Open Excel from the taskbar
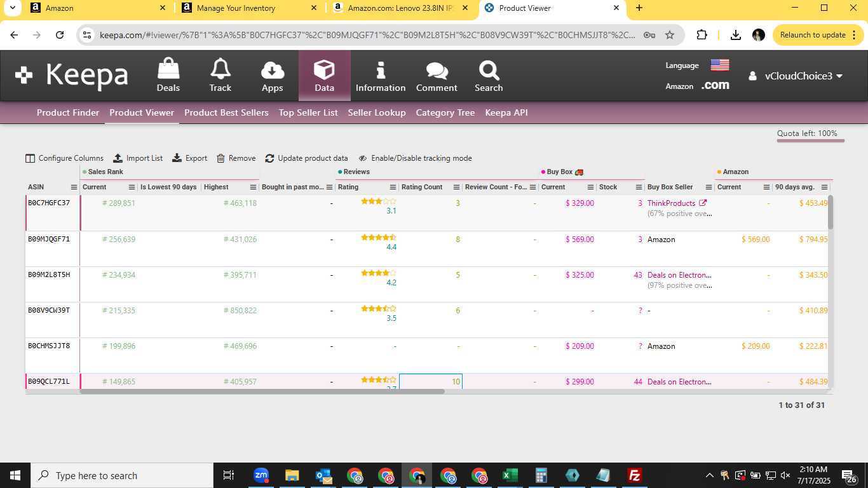The height and width of the screenshot is (488, 868). point(510,475)
